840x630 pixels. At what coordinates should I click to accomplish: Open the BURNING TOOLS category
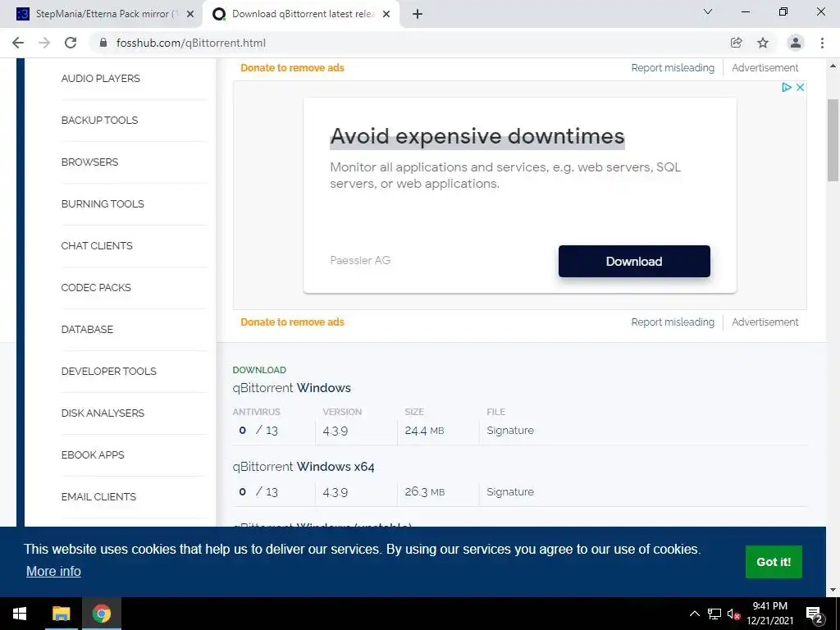[x=103, y=203]
